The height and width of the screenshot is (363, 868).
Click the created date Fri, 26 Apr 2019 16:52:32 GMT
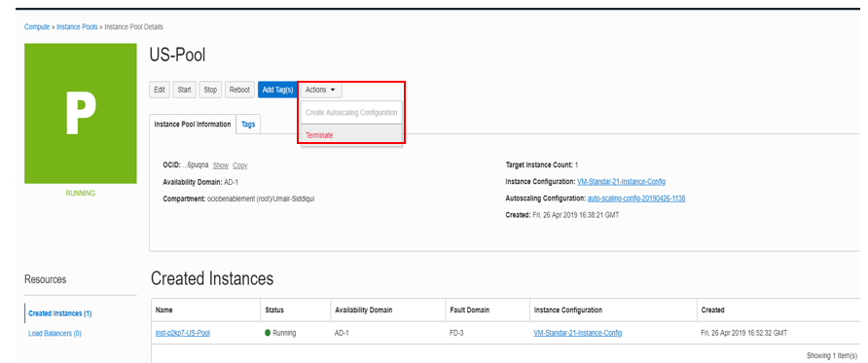[744, 333]
